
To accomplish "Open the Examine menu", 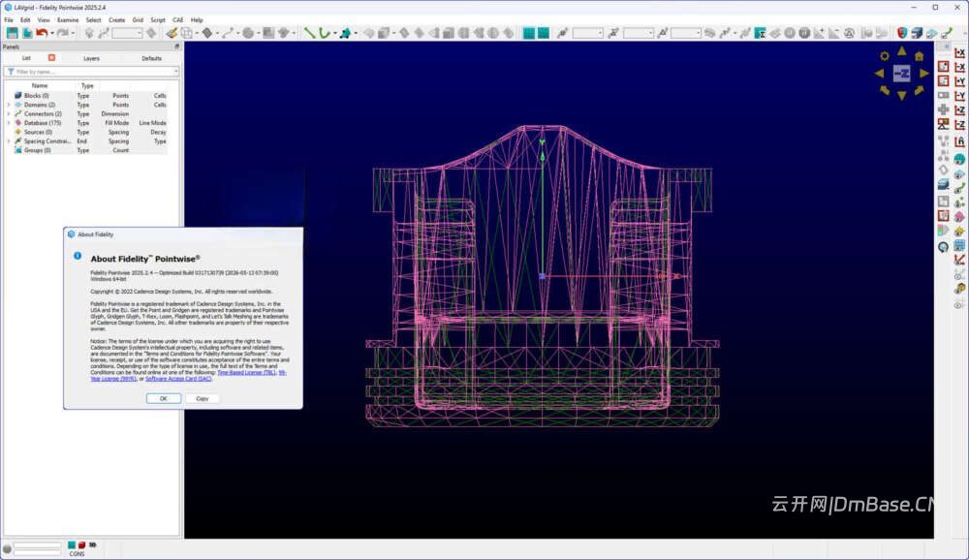I will click(x=68, y=19).
